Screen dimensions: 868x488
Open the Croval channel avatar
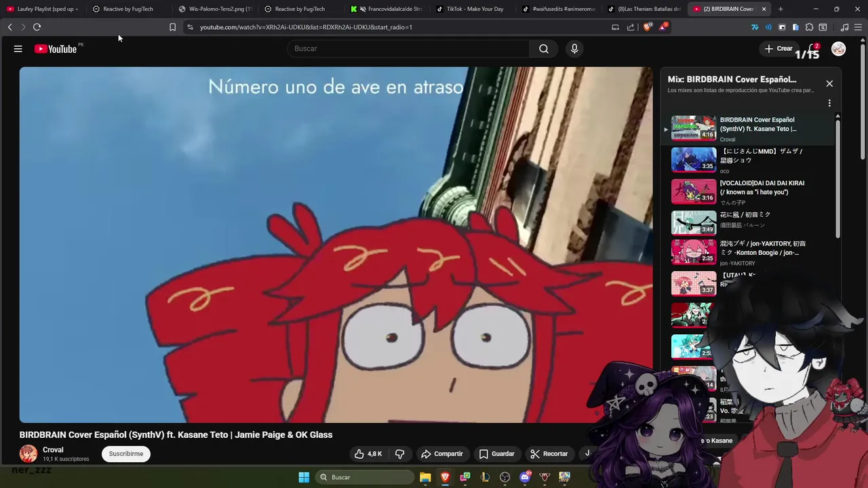click(x=28, y=453)
